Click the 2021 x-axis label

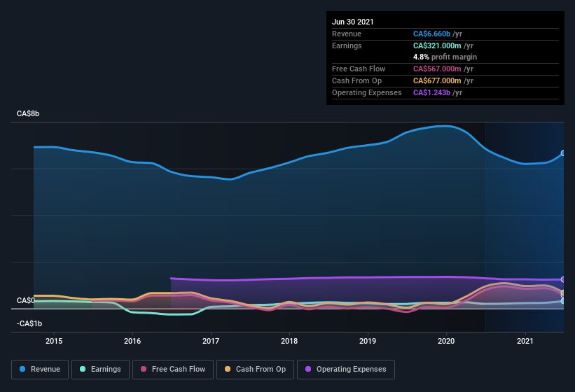525,341
